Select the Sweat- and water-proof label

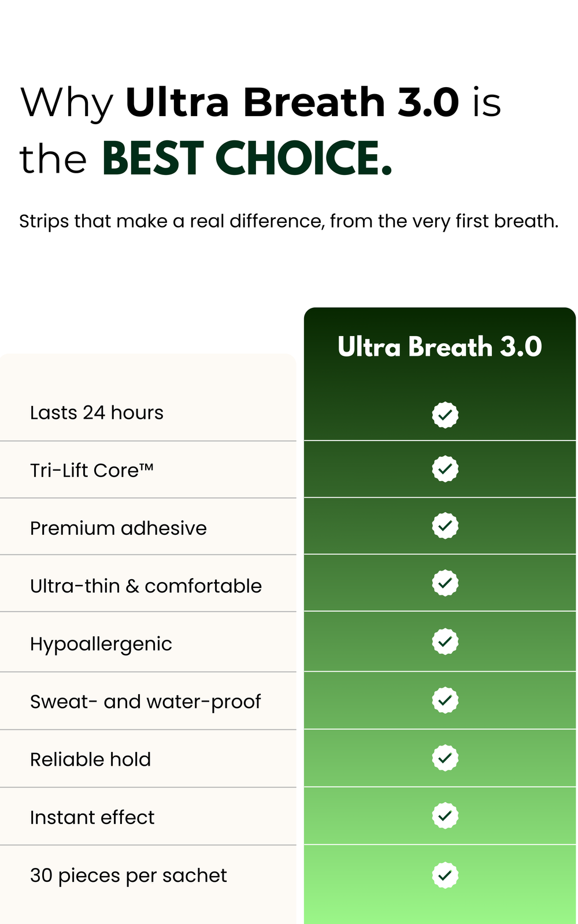[x=146, y=702]
